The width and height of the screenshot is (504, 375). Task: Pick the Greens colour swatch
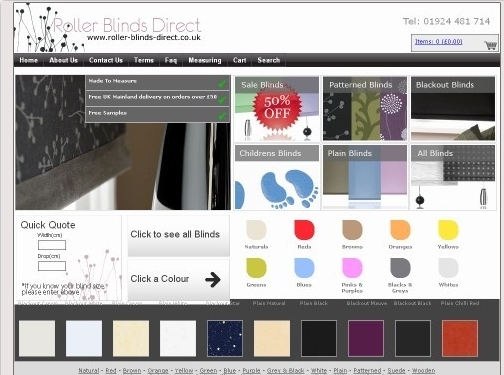pos(256,268)
